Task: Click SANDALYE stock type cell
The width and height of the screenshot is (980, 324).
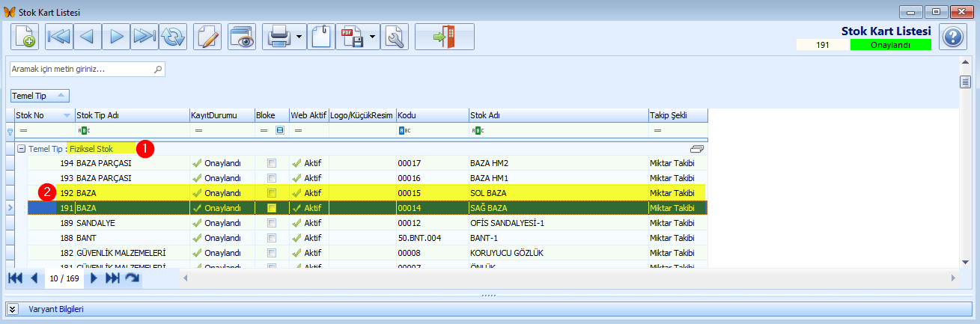Action: coord(132,222)
